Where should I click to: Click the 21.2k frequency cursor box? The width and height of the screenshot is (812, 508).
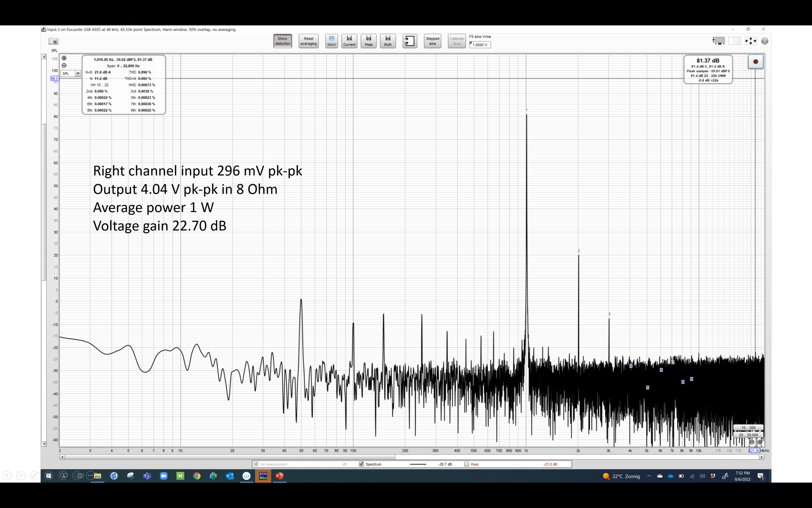coord(755,451)
